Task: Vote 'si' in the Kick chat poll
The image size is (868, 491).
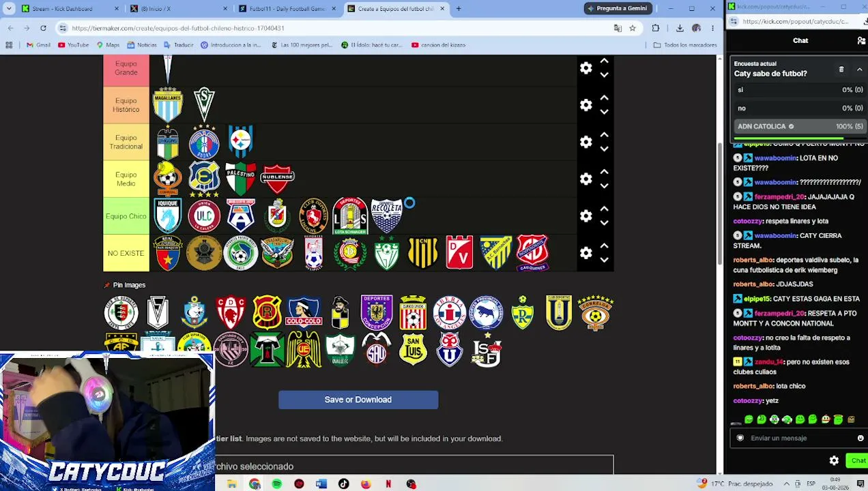Action: (798, 90)
